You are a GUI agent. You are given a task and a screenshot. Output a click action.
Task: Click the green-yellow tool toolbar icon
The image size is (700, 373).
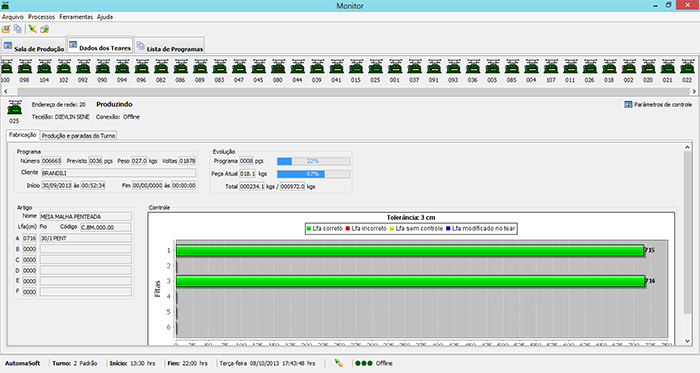point(33,29)
